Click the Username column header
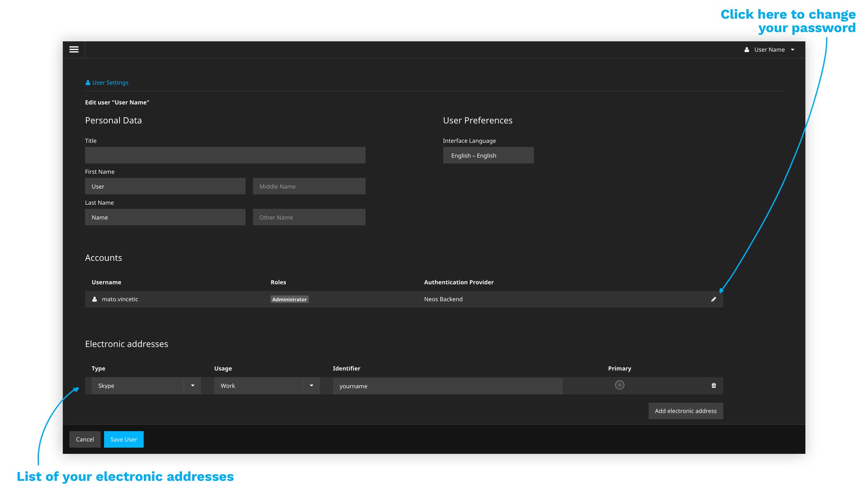The image size is (868, 495). pyautogui.click(x=106, y=282)
